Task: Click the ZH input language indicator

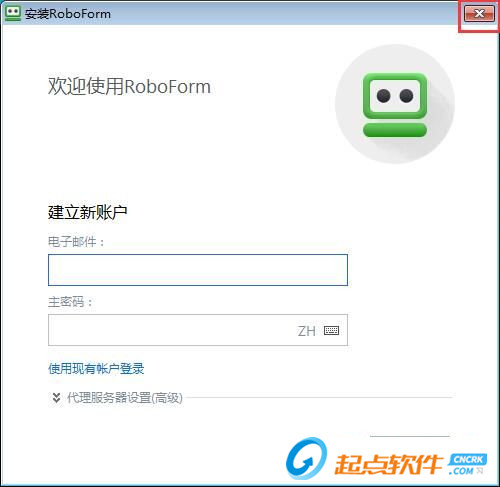Action: pyautogui.click(x=306, y=331)
